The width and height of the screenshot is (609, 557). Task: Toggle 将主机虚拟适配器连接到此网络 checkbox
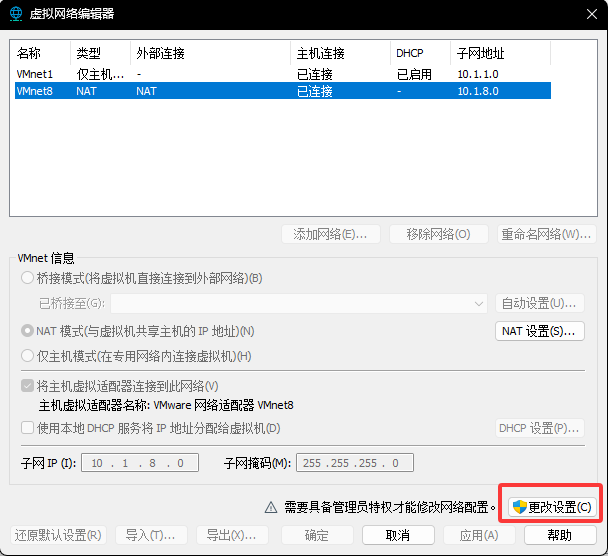click(27, 386)
